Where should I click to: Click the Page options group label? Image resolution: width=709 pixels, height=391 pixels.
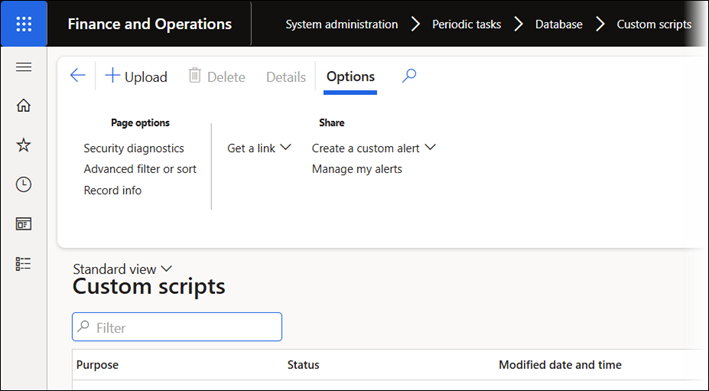140,123
